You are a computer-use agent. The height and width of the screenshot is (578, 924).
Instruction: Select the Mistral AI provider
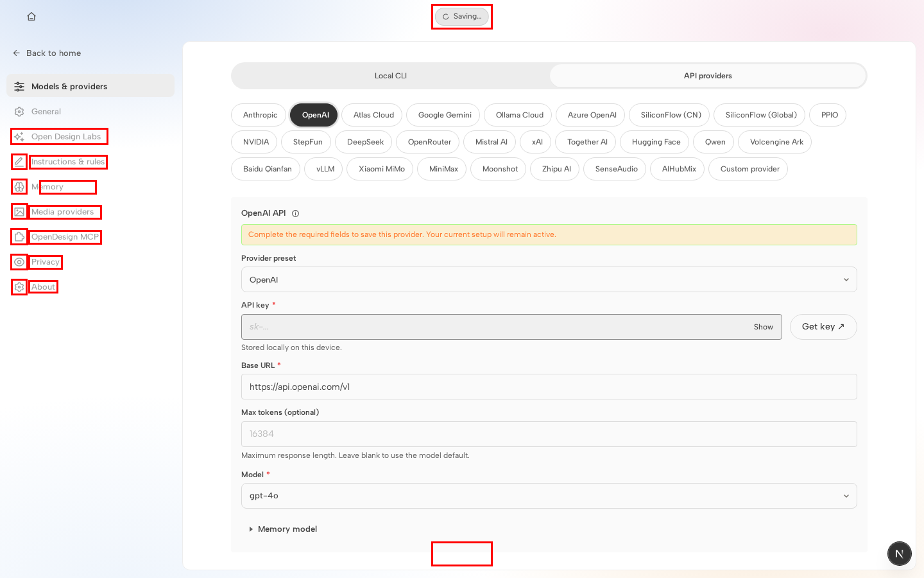pos(491,142)
